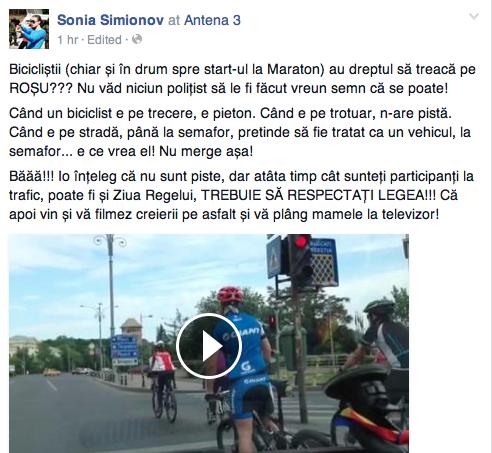Click the ornate street lamp post

coord(110,293)
